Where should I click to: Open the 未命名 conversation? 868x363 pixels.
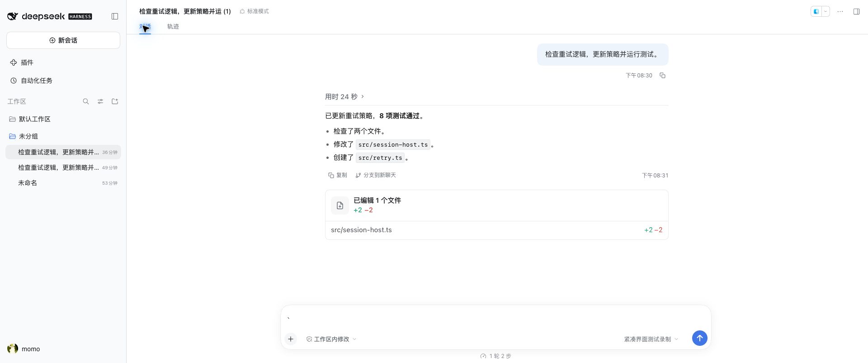click(x=63, y=183)
